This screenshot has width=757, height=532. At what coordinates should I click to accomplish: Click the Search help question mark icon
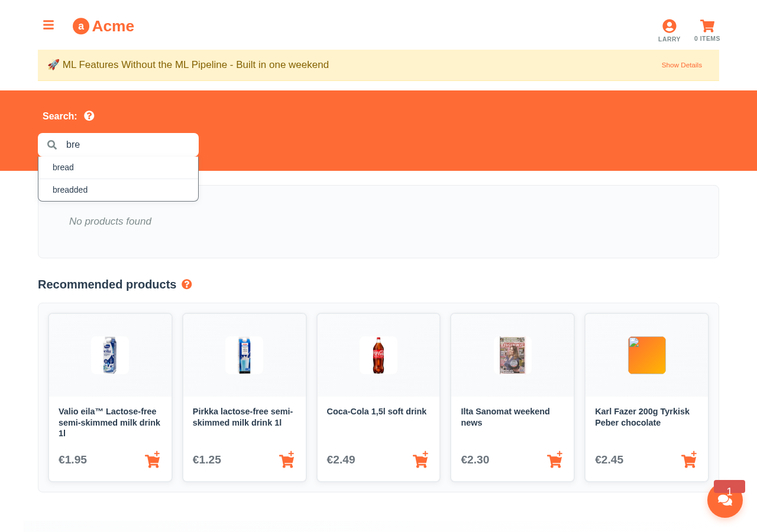coord(89,116)
